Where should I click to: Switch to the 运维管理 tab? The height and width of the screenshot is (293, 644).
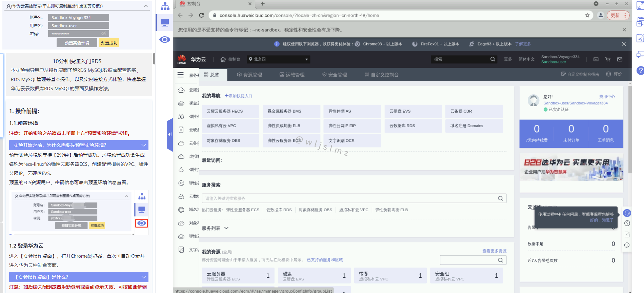tap(292, 75)
